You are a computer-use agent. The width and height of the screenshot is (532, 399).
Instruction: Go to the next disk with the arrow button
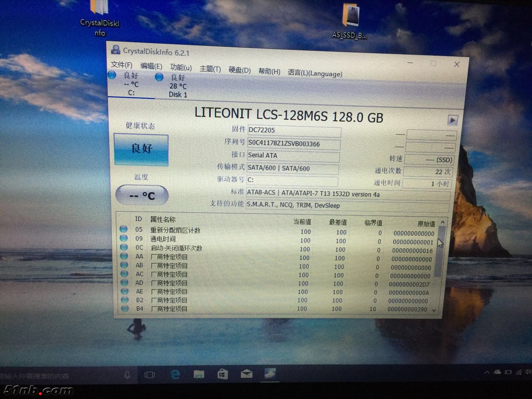point(452,120)
